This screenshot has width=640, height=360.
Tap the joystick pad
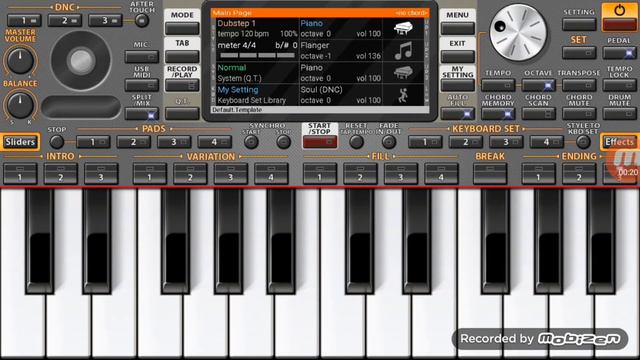coord(81,60)
